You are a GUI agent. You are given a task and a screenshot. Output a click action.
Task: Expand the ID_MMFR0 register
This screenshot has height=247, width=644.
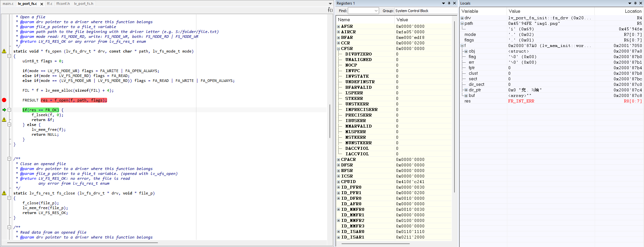point(339,209)
